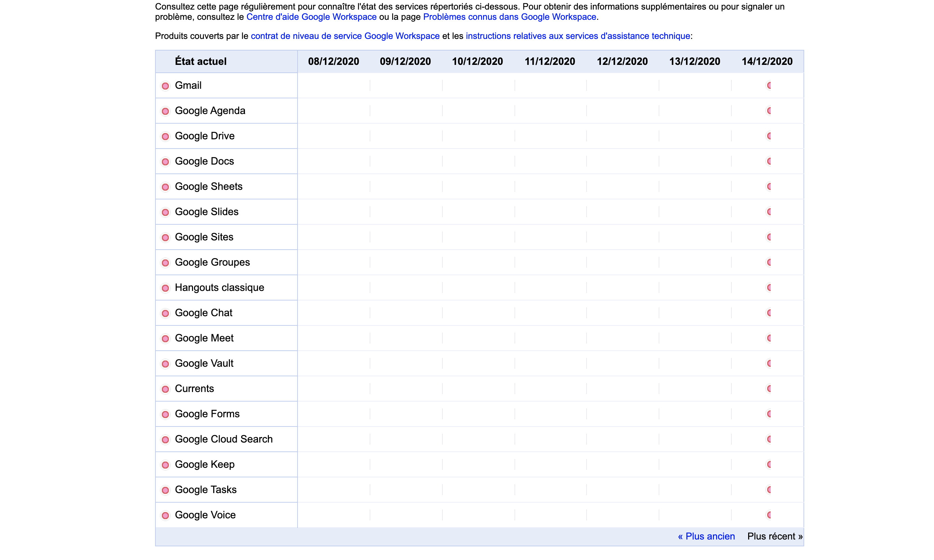This screenshot has width=934, height=560.
Task: Select the Google Cloud Search service name
Action: 224,439
